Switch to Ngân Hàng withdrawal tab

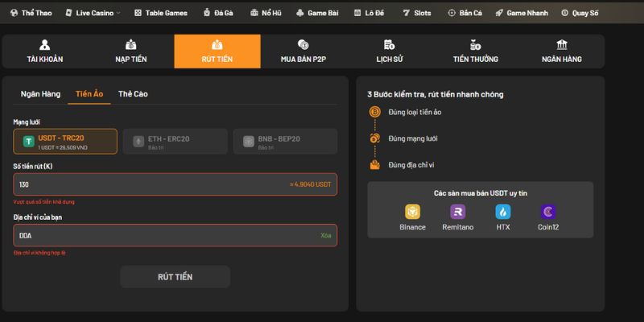40,94
